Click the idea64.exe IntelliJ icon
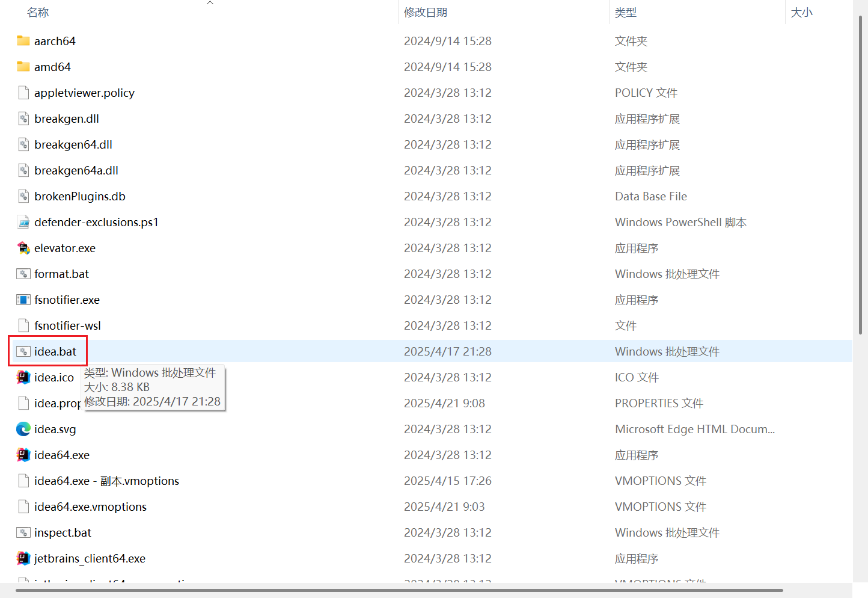The height and width of the screenshot is (598, 868). [x=23, y=455]
